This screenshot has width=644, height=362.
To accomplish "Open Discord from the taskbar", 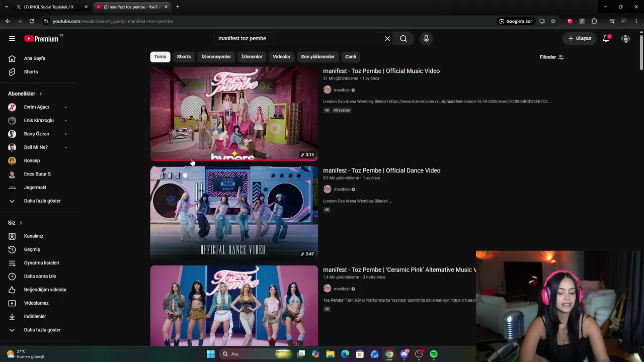I will (x=404, y=354).
